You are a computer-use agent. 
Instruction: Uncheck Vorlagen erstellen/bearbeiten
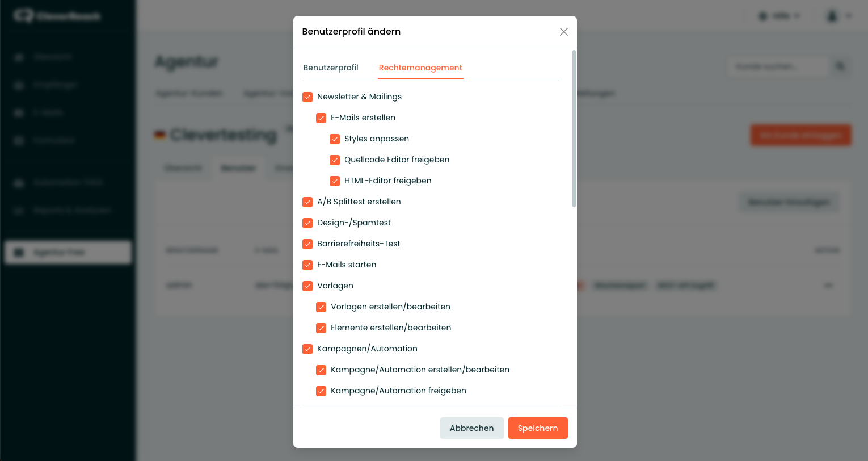(x=321, y=307)
